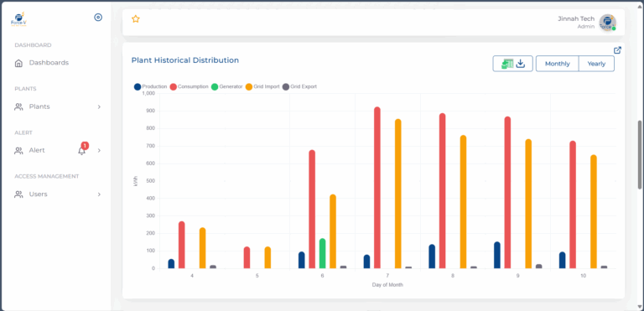Screen dimensions: 644x311
Task: Expand the Alert chevron arrow
Action: point(99,151)
